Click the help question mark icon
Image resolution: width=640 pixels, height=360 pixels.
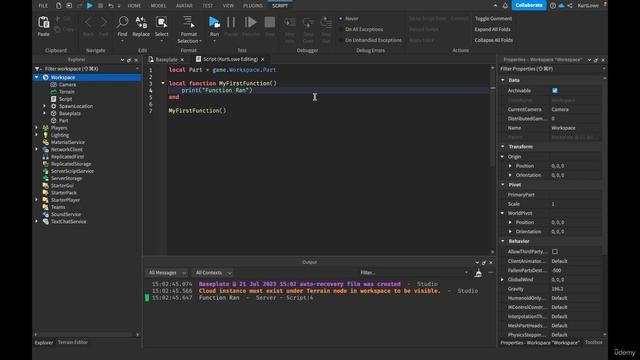point(553,6)
